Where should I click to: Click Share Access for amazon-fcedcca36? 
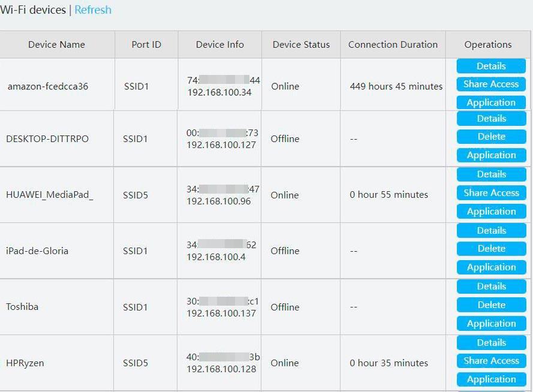491,84
